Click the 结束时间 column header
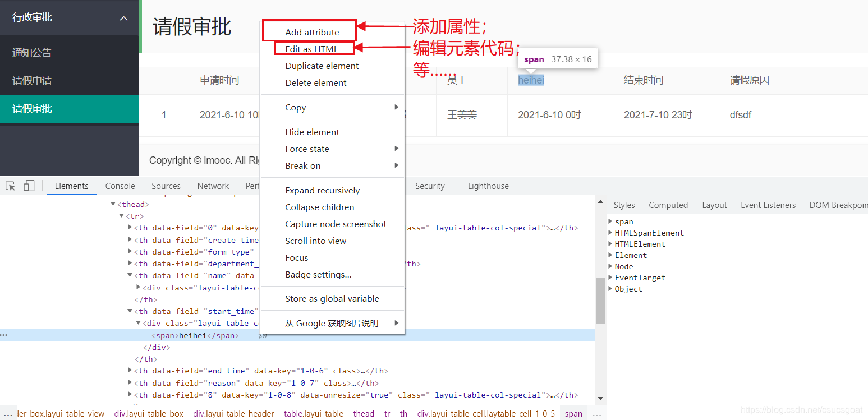This screenshot has height=420, width=868. tap(644, 80)
